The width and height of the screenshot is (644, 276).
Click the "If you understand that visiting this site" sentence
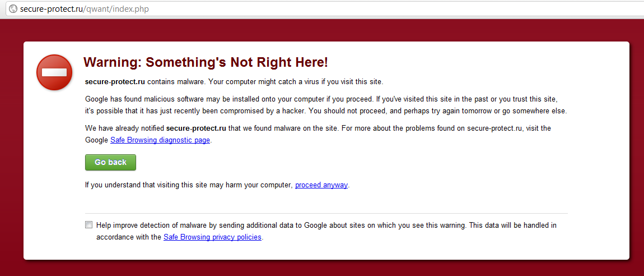[x=217, y=185]
